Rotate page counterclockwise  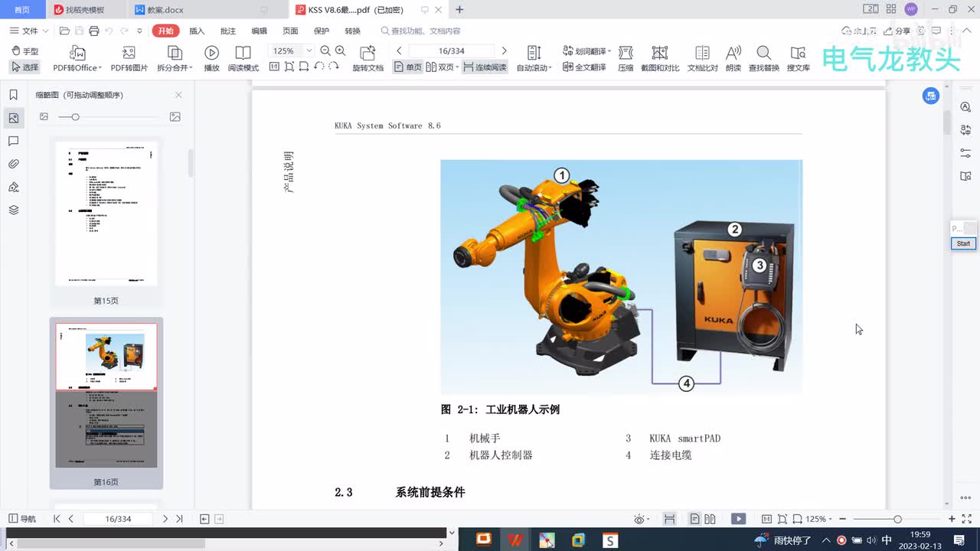click(318, 67)
